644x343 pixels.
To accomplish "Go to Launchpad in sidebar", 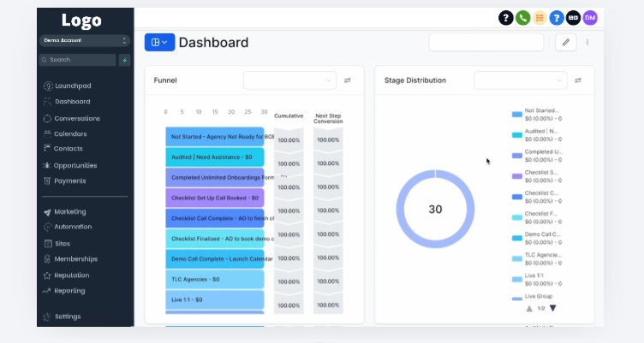I will click(68, 86).
